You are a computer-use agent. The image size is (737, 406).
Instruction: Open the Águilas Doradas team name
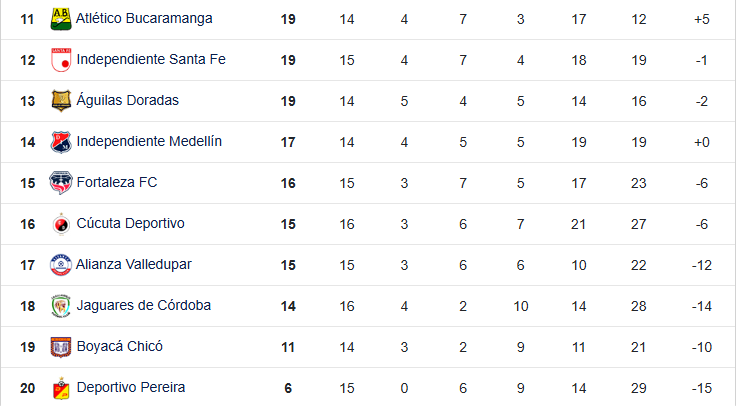[x=128, y=101]
